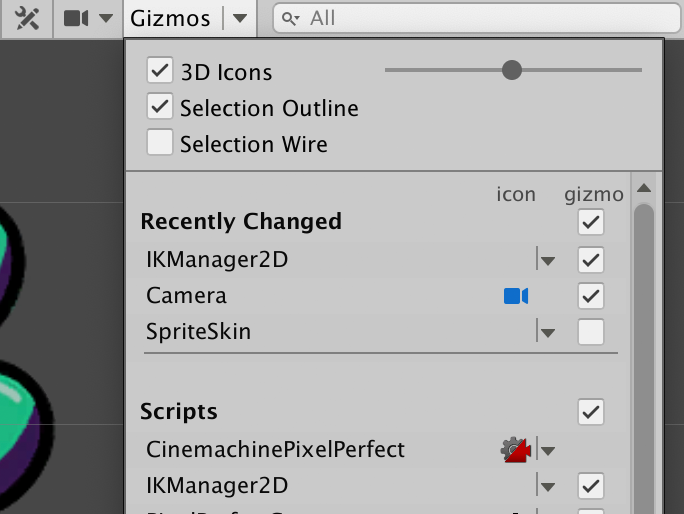Open the SpriteSkin icon dropdown
The width and height of the screenshot is (684, 514).
tap(546, 332)
